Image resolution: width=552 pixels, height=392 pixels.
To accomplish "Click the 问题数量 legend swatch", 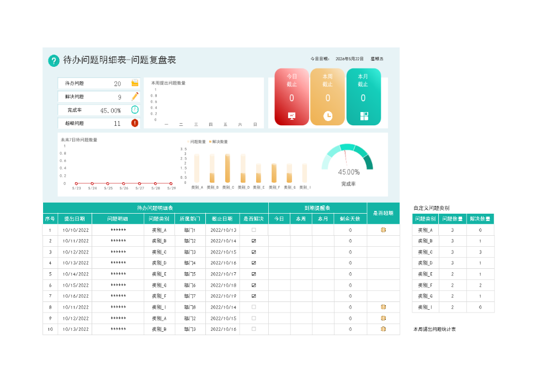I will coord(189,141).
